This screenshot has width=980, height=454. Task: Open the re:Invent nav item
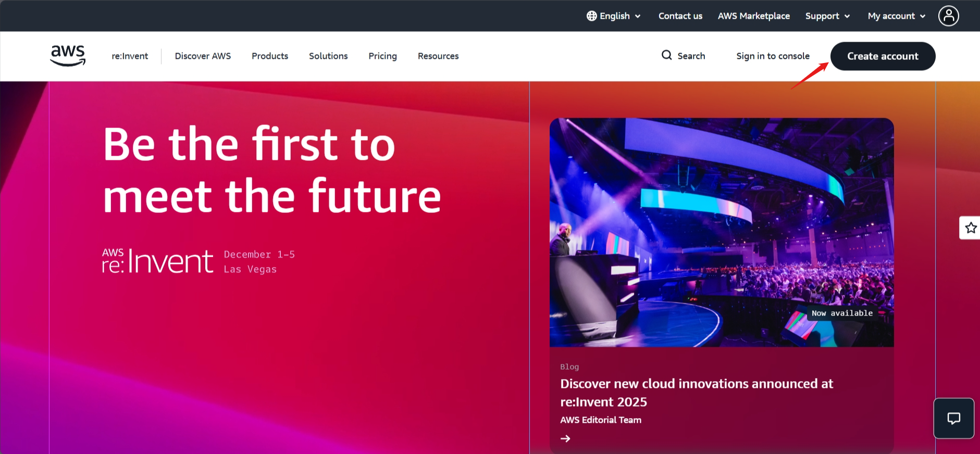click(130, 56)
